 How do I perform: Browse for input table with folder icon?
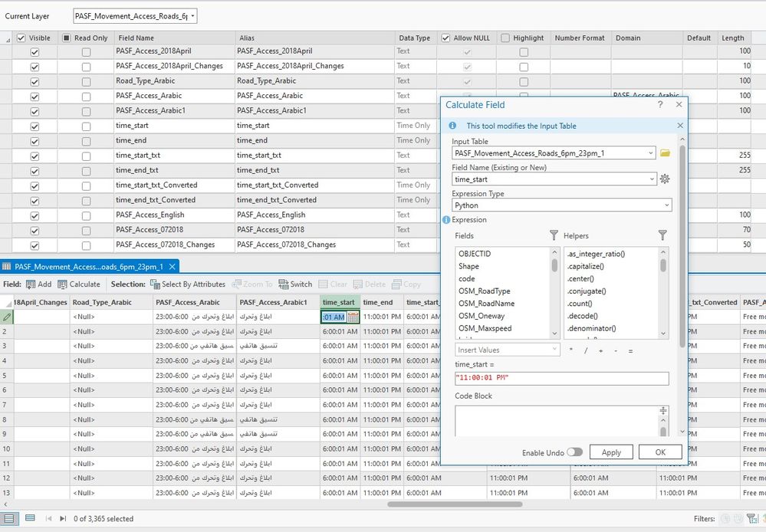[x=665, y=153]
